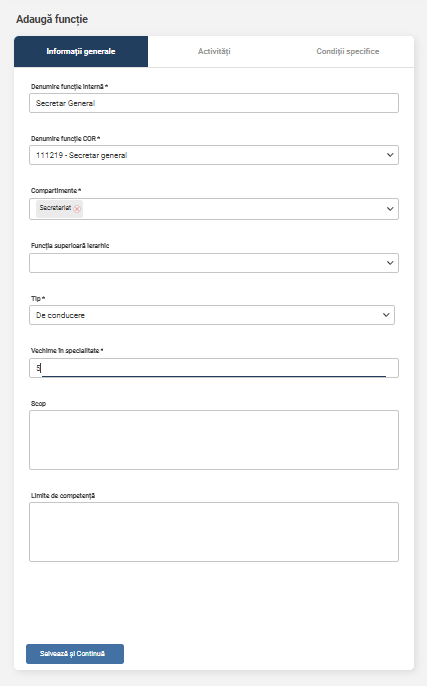Click the Funcția superioară ierarhic chevron arrow
Viewport: 427px width, 686px height.
390,263
